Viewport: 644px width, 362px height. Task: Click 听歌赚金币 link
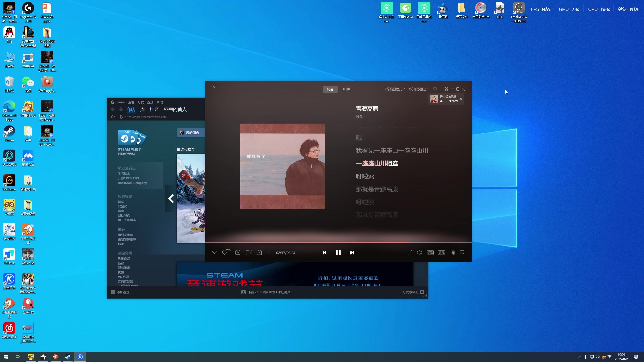tap(419, 89)
